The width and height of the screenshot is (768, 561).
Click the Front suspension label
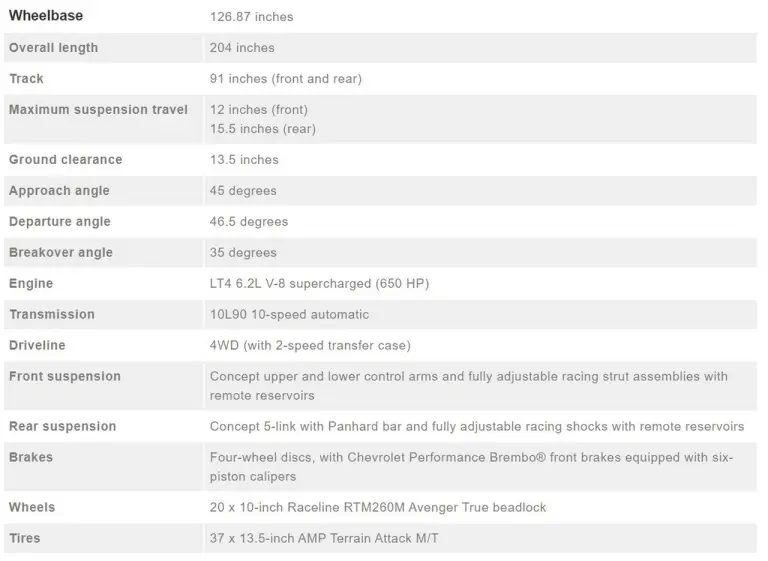[65, 377]
